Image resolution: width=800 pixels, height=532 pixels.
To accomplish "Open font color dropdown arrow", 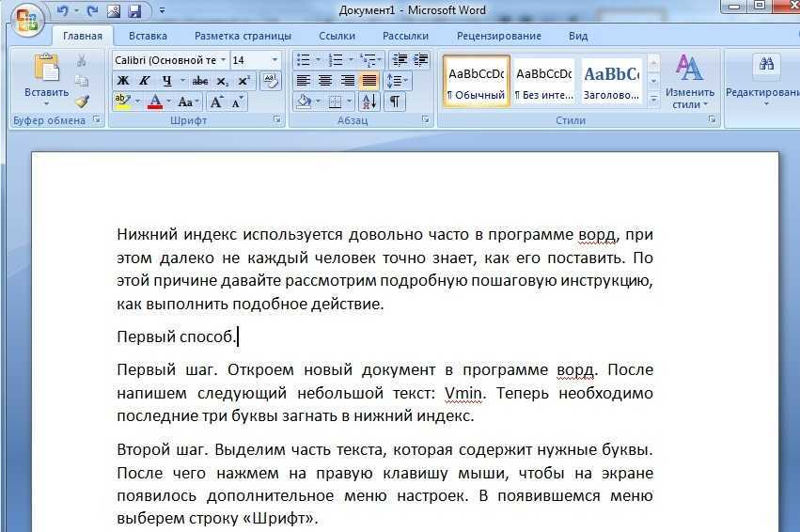I will [x=169, y=102].
